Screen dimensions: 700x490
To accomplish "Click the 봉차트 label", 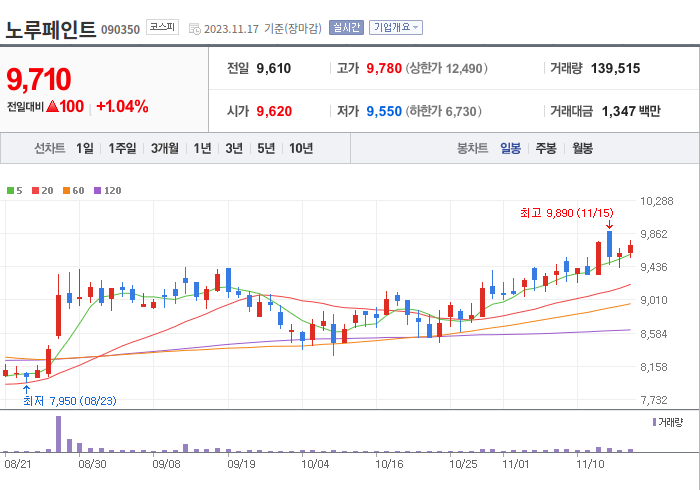I will 472,148.
